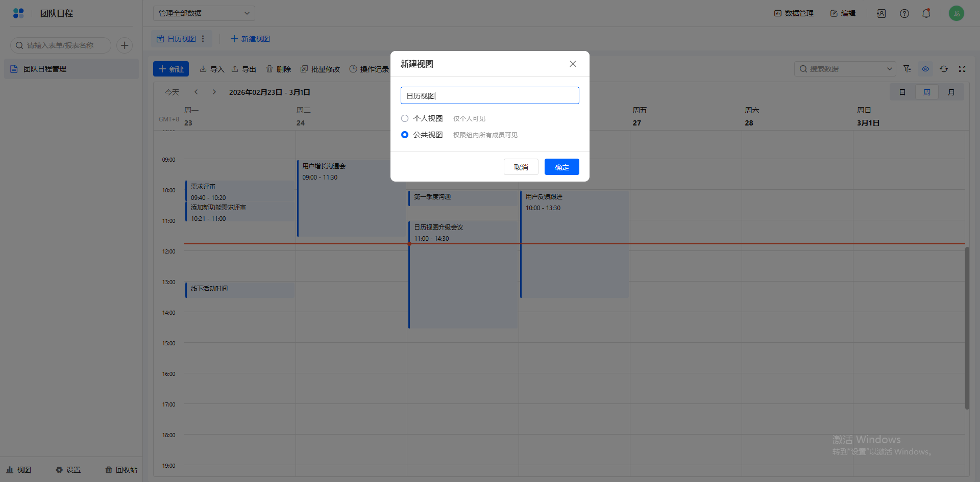The height and width of the screenshot is (482, 980).
Task: Select the 个人视图 radio option
Action: point(405,118)
